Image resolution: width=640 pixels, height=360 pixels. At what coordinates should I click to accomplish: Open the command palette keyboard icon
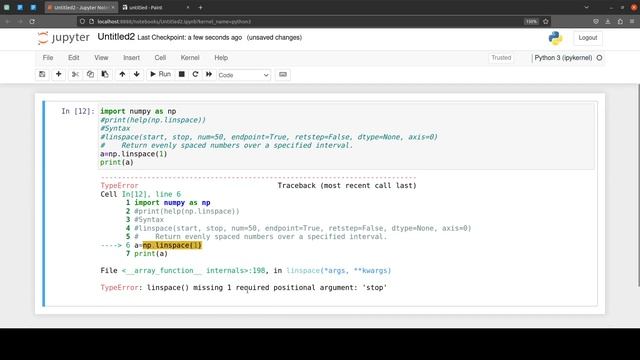click(x=282, y=74)
